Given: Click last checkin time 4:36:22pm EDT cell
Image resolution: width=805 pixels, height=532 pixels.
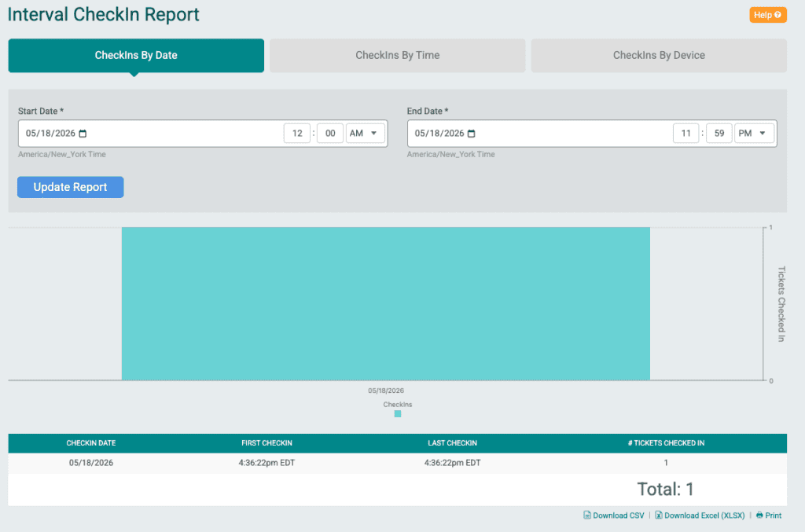Looking at the screenshot, I should [452, 463].
